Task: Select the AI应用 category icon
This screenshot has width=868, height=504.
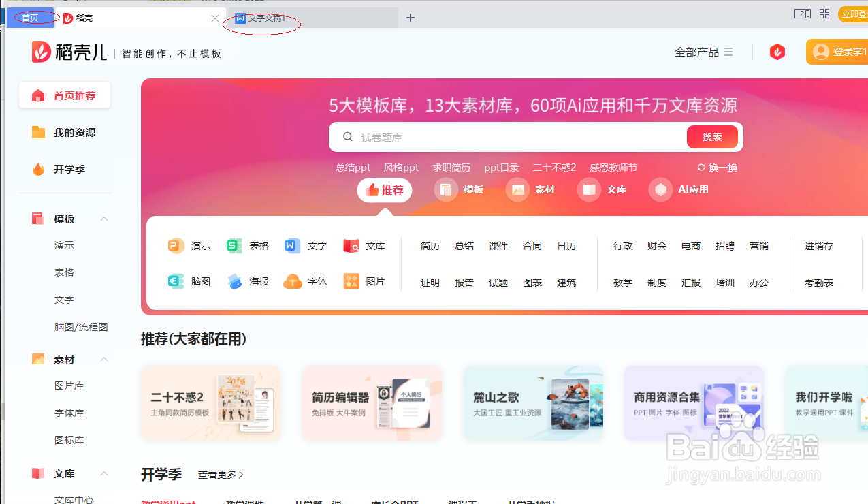Action: 660,189
